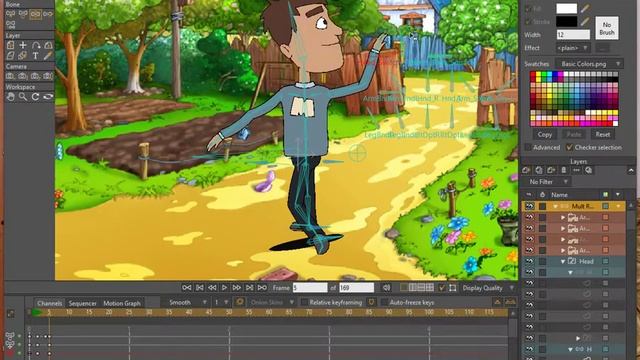Switch to the Channels tab

click(x=49, y=303)
